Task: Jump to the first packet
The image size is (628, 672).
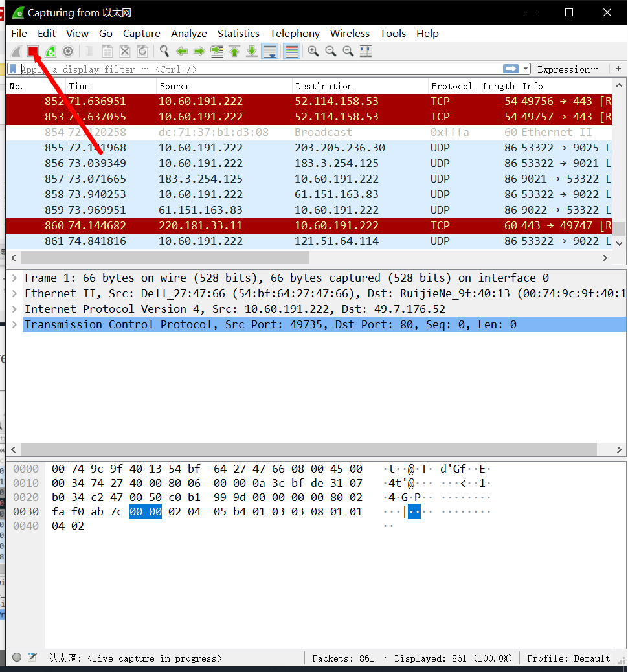Action: (234, 51)
